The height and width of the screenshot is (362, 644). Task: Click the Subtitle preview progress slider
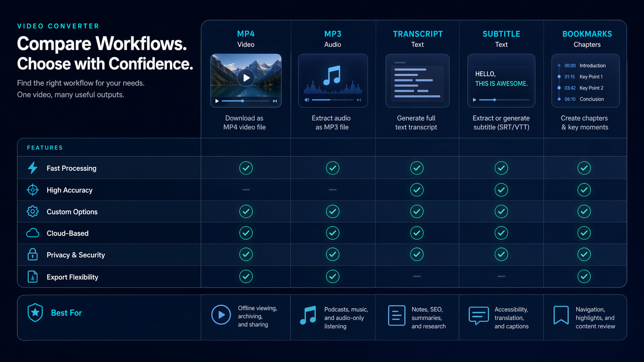pyautogui.click(x=504, y=100)
